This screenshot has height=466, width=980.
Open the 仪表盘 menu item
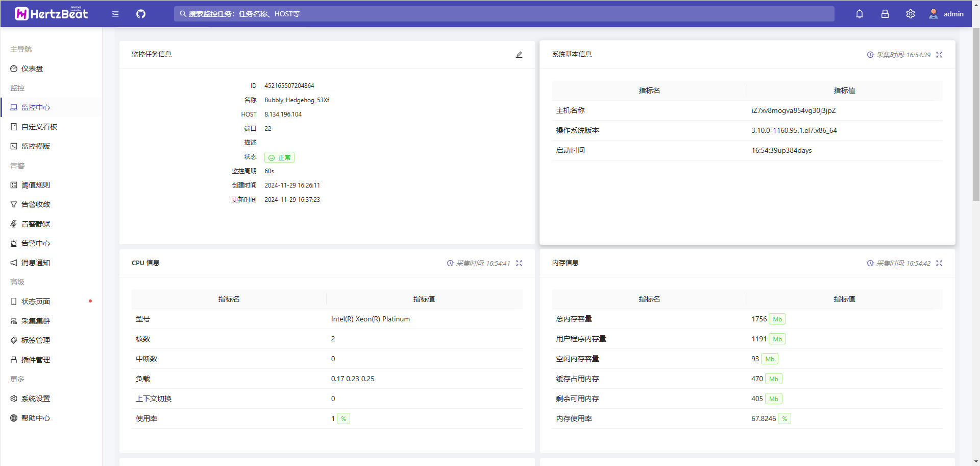[34, 68]
